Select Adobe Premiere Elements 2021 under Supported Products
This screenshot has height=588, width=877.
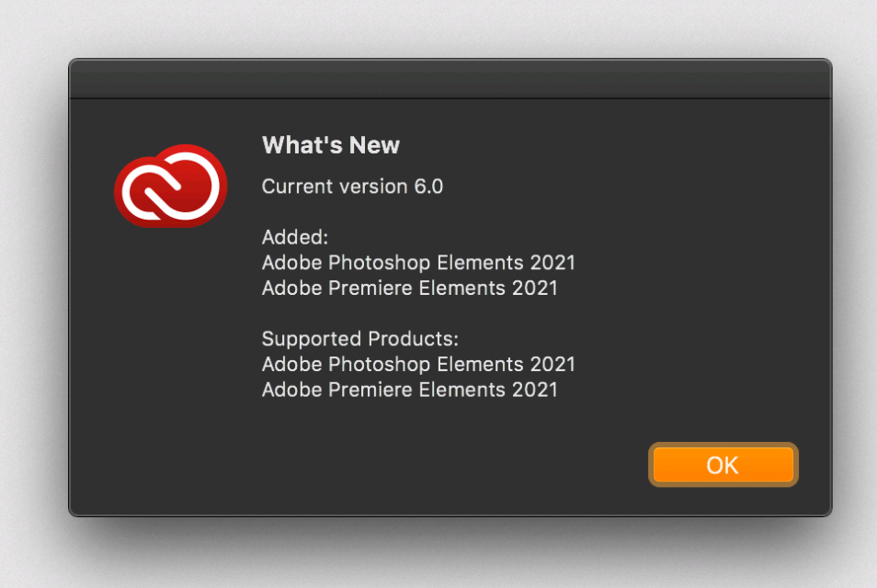pos(410,390)
